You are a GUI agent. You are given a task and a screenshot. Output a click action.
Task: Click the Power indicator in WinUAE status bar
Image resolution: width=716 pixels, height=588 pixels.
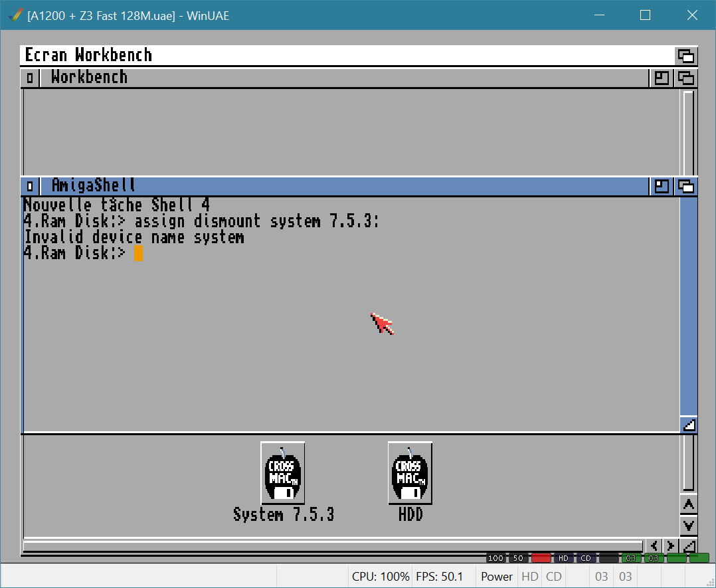click(497, 576)
